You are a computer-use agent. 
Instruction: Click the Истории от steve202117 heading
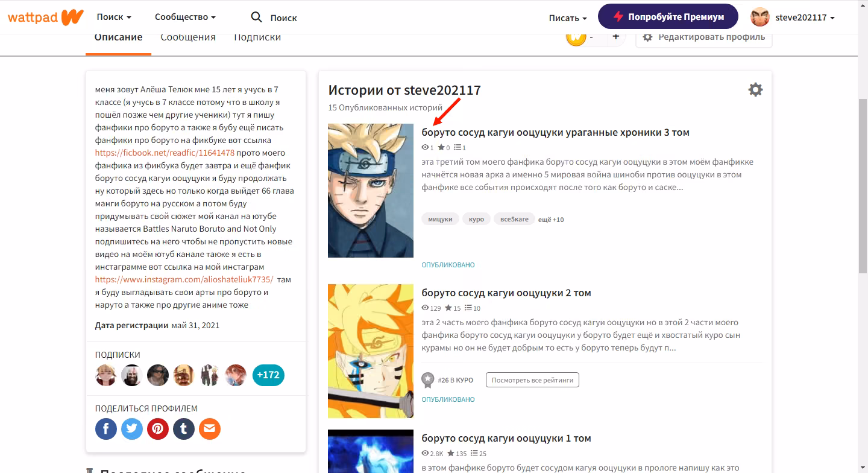(404, 90)
